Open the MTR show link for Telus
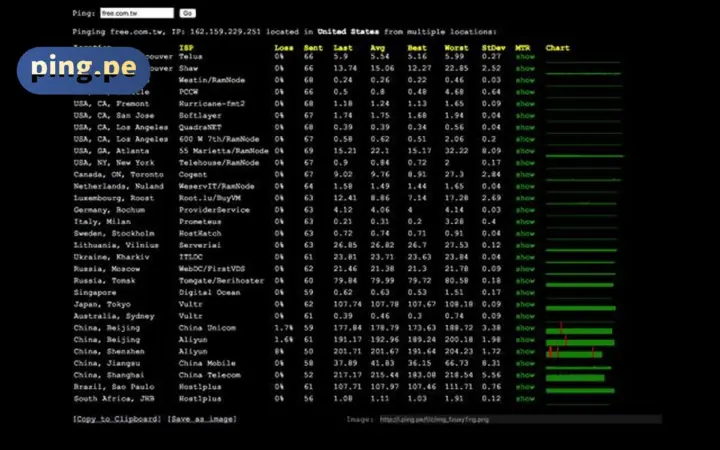The width and height of the screenshot is (720, 450). pos(525,56)
